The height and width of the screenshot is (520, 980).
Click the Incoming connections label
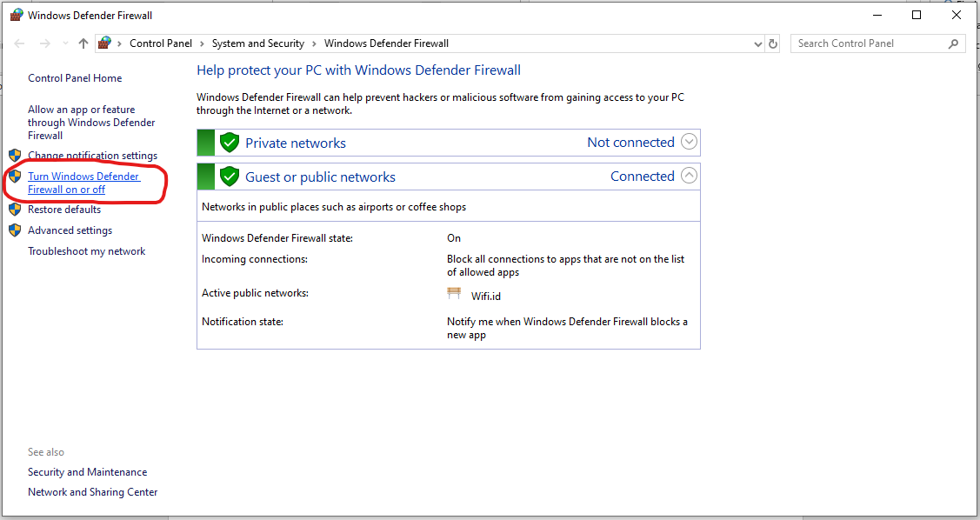coord(255,259)
